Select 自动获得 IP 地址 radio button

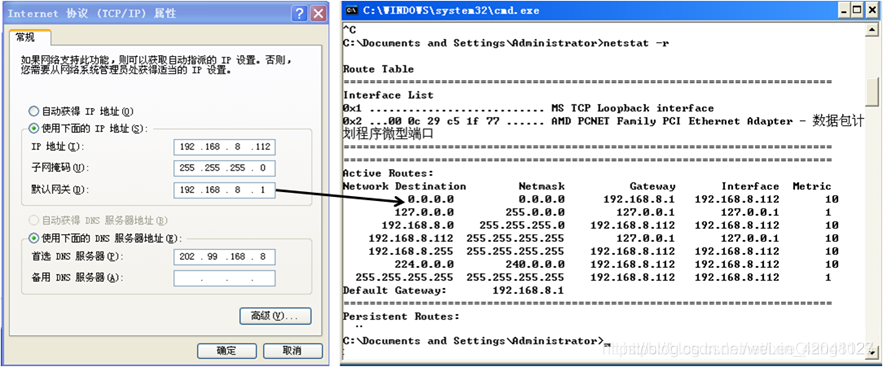click(34, 111)
